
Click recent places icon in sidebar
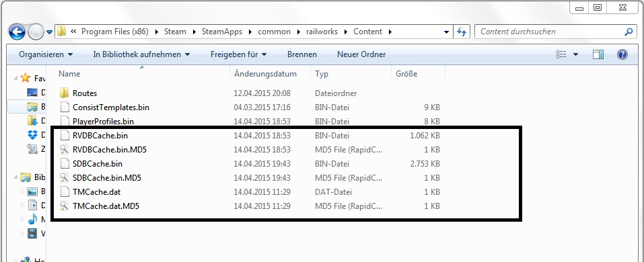pos(32,149)
